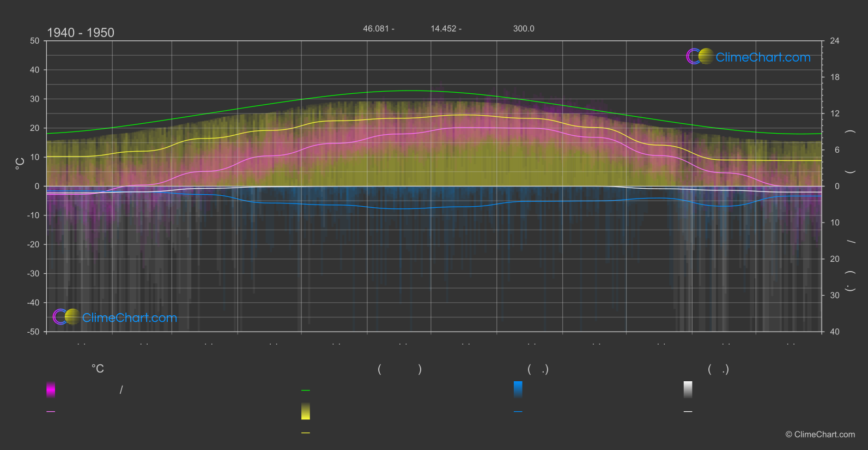
Task: Select the white line legend marker
Action: tap(688, 412)
